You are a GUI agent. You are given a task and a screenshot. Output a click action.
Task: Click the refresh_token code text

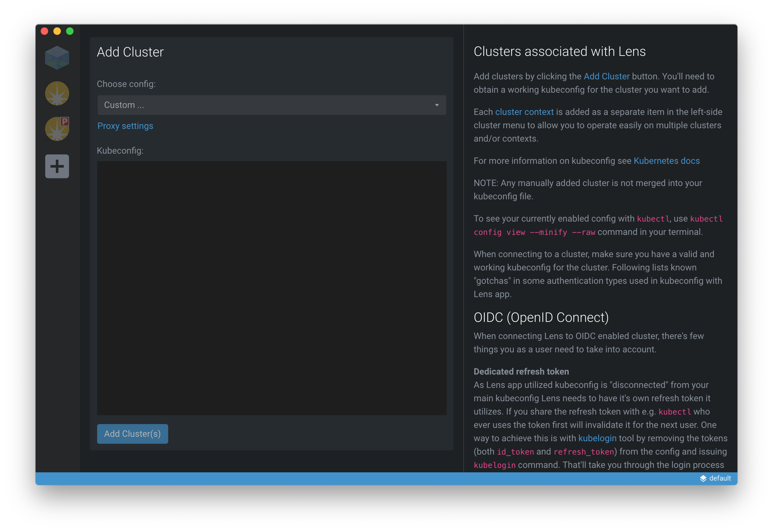tap(584, 452)
